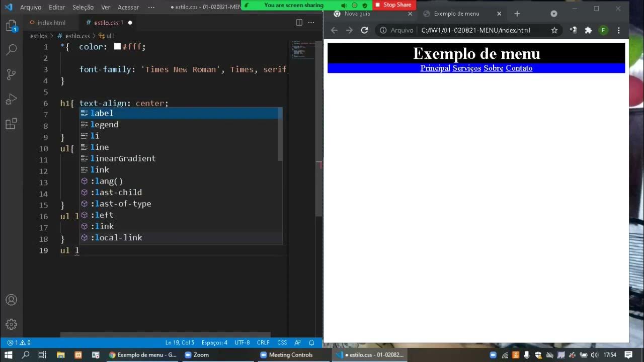Open the Explorer view in activity bar

click(x=11, y=26)
